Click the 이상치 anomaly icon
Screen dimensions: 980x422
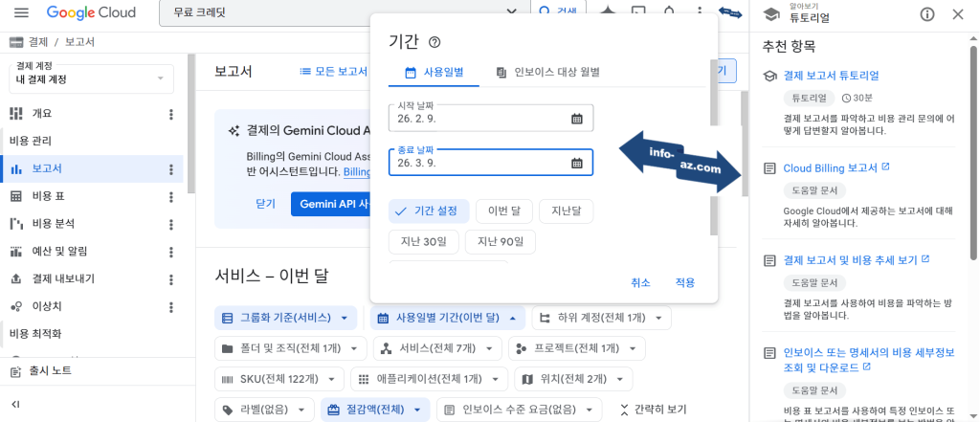coord(16,307)
